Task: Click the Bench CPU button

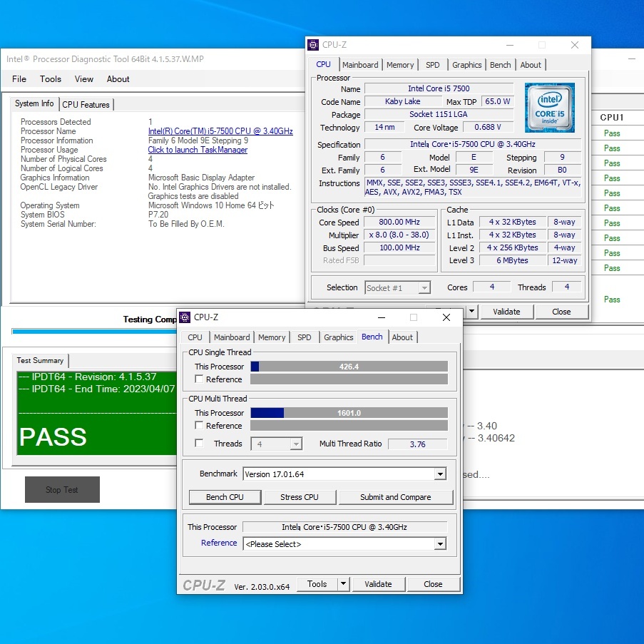Action: [225, 497]
